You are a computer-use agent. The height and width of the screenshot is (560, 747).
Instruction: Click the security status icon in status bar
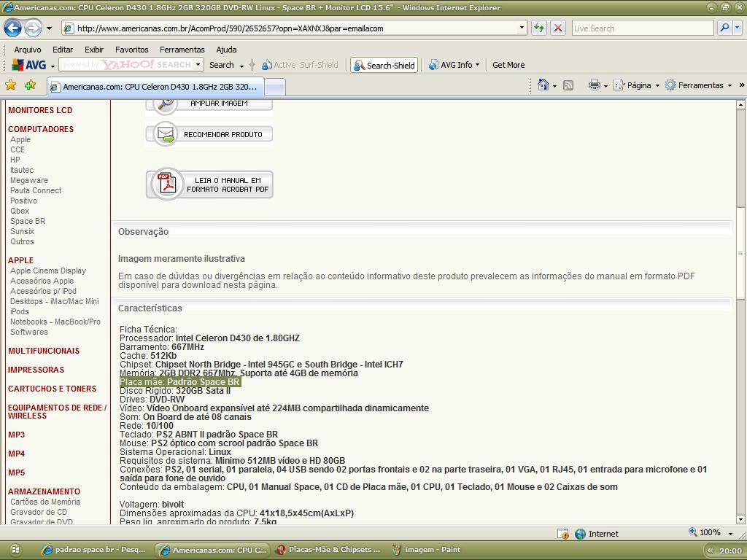click(562, 534)
